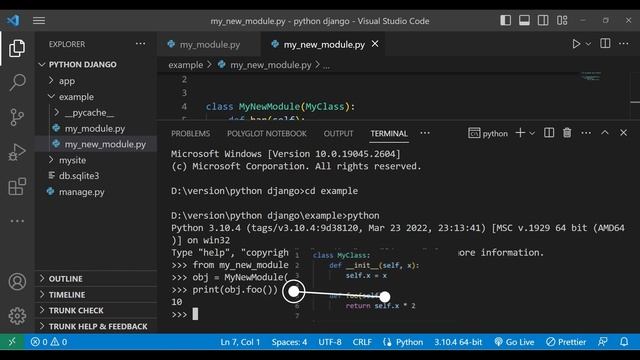
Task: Show additional views ellipsis in activity bar
Action: (17, 221)
